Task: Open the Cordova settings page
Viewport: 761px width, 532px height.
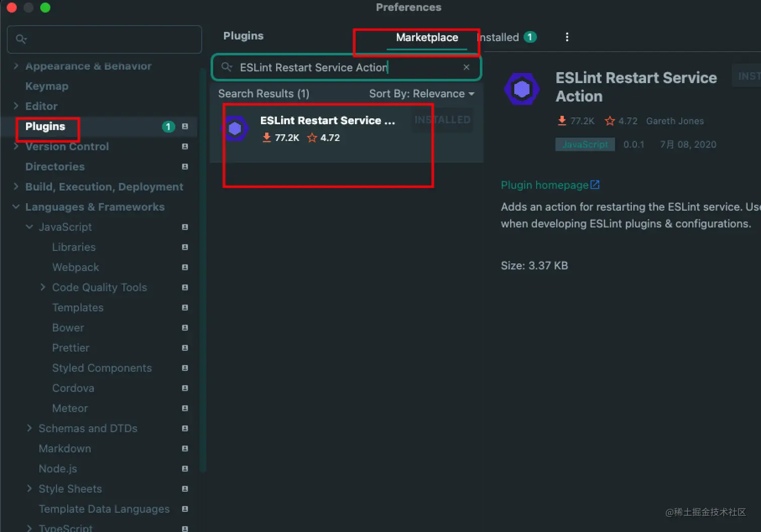Action: point(73,388)
